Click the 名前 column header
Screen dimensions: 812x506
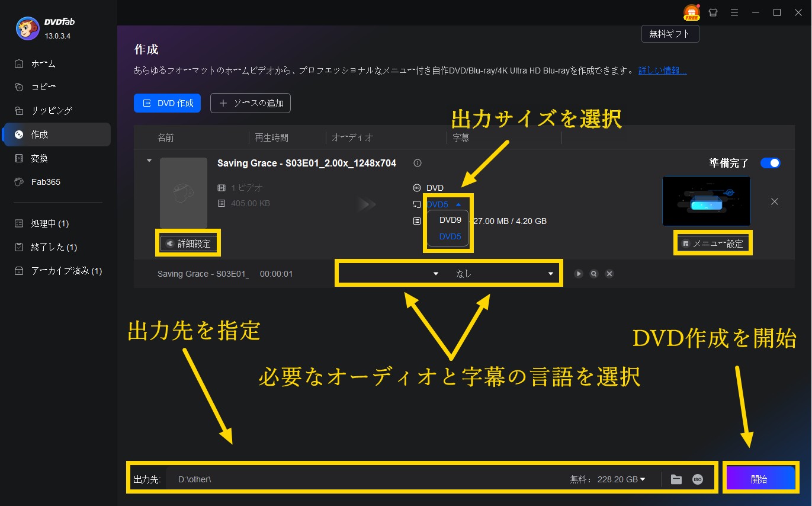(166, 137)
